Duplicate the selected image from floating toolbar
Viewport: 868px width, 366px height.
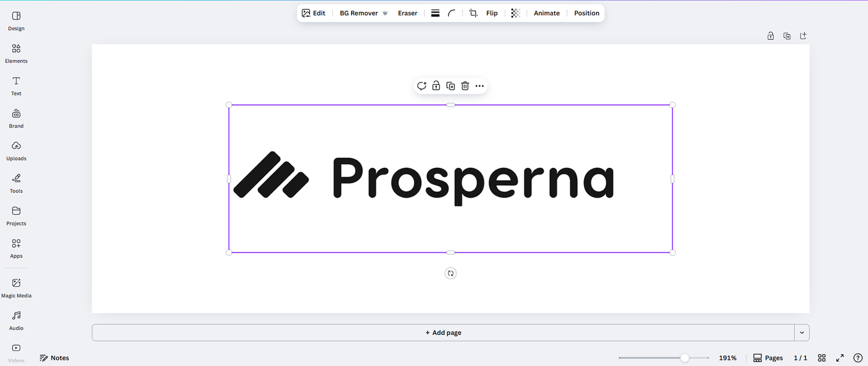[451, 86]
